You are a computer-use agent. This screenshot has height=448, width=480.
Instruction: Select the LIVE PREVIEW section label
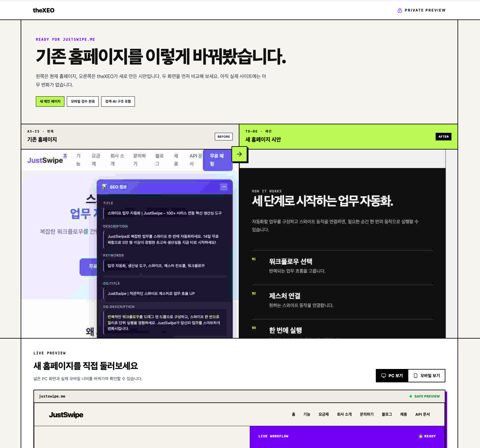click(x=50, y=353)
